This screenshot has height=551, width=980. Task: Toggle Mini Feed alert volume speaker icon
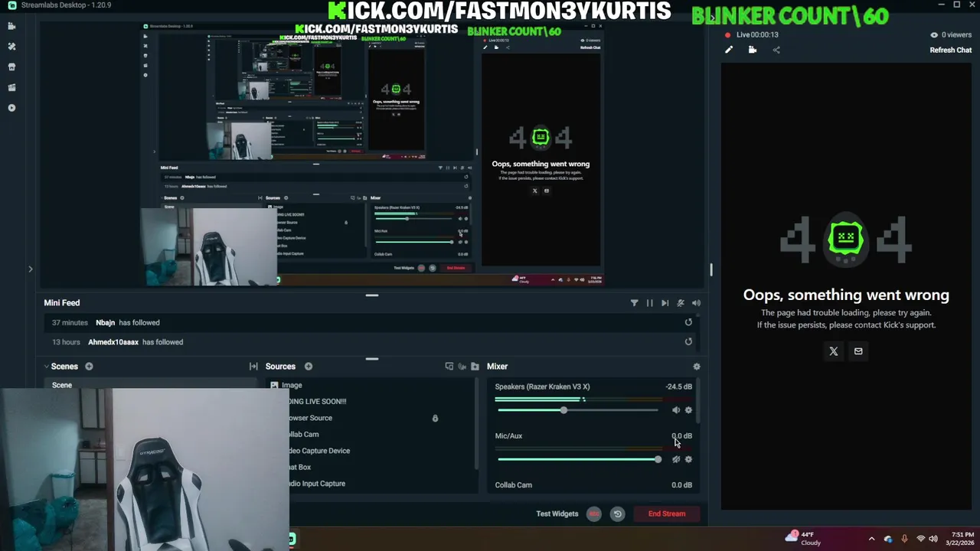point(696,303)
